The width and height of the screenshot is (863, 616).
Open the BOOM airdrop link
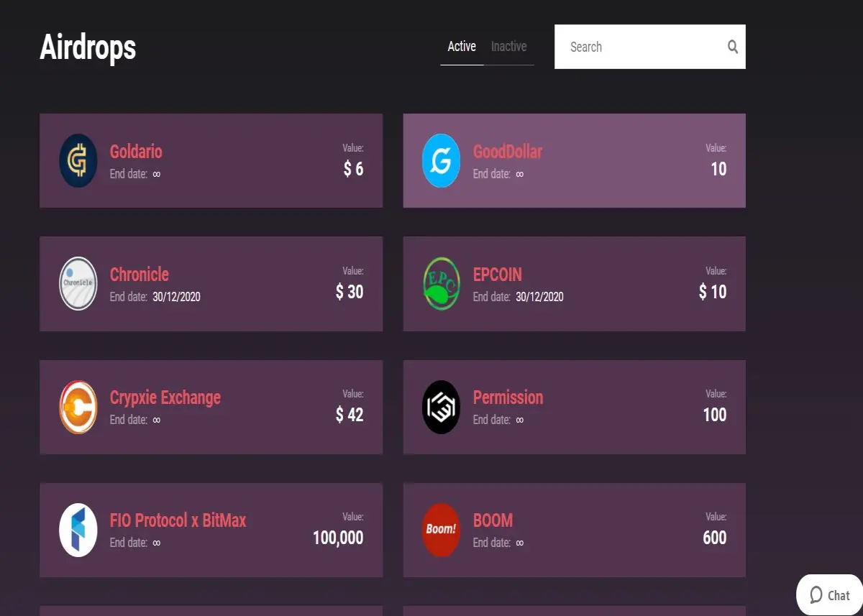tap(493, 520)
